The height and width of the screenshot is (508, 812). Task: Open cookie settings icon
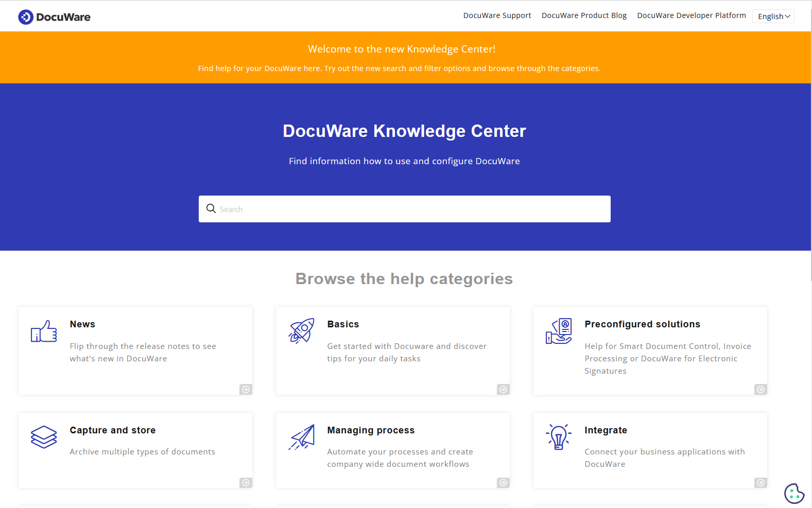794,494
